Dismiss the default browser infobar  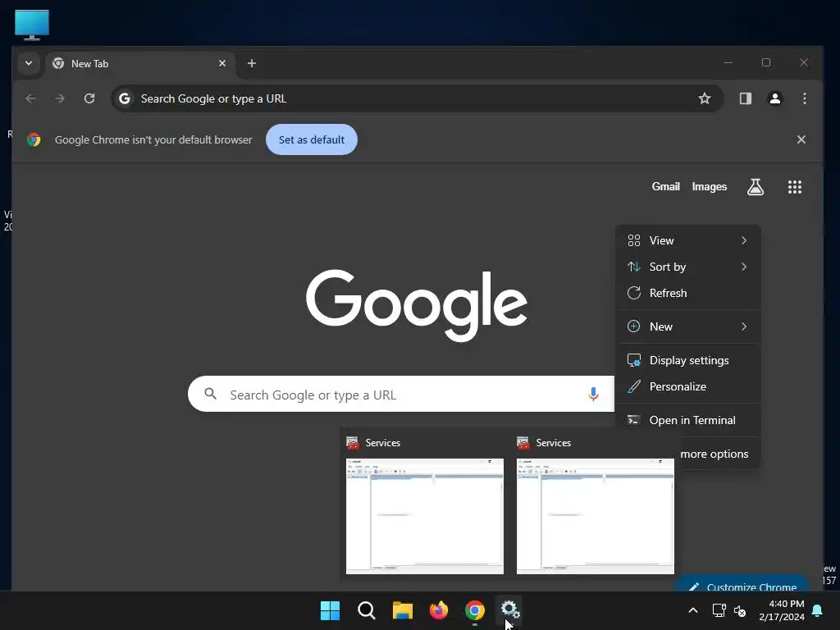tap(801, 139)
